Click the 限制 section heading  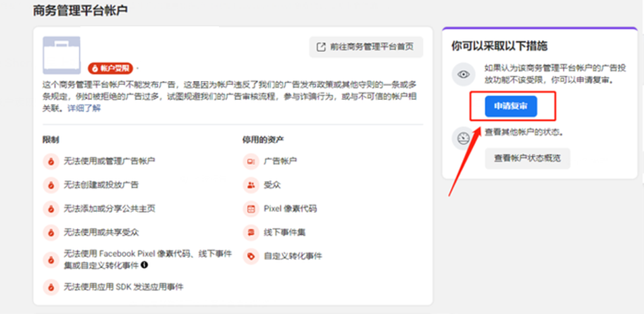tap(51, 140)
